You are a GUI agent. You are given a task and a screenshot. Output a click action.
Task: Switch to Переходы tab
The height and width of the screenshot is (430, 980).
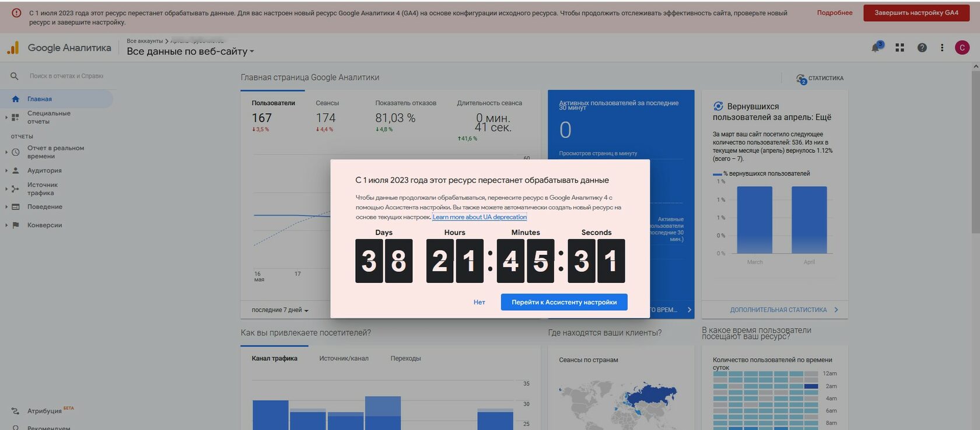pos(405,358)
